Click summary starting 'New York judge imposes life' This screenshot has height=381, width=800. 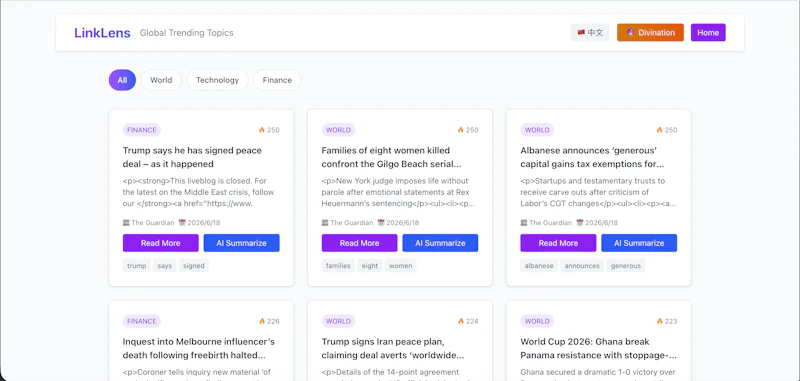pyautogui.click(x=398, y=192)
